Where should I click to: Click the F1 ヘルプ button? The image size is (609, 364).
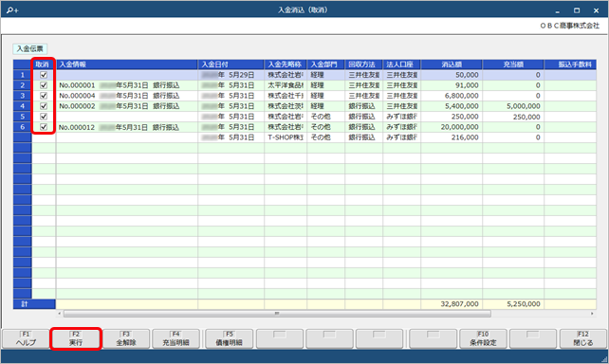tap(26, 338)
